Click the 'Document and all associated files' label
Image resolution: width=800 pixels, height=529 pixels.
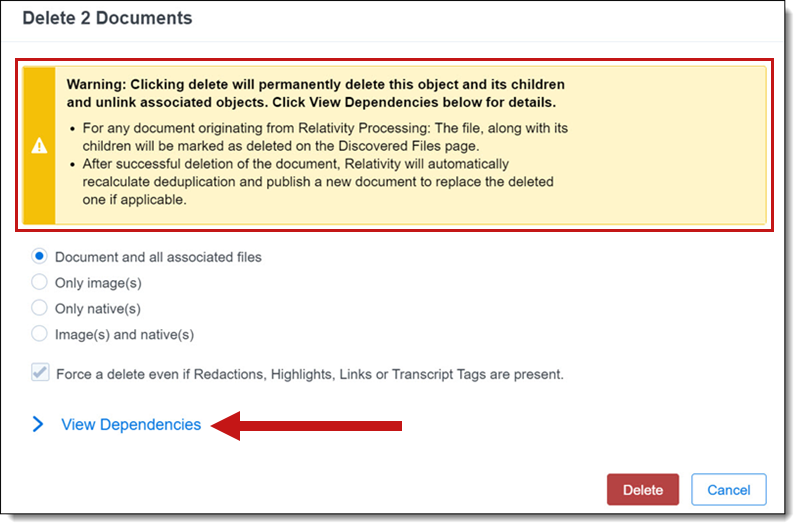click(x=158, y=257)
